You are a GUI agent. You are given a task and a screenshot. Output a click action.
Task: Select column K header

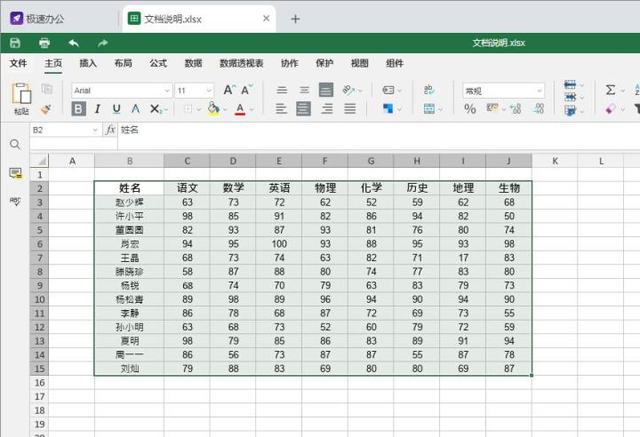[555, 161]
